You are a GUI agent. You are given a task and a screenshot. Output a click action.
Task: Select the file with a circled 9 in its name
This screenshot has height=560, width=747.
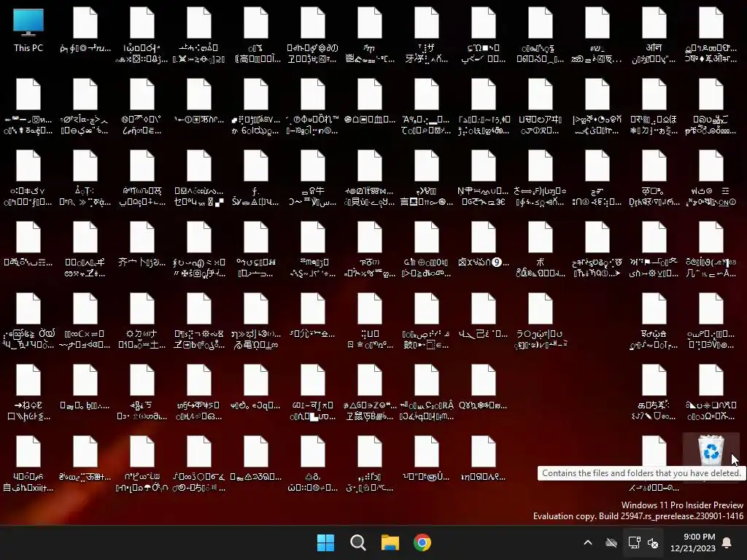[x=484, y=245]
